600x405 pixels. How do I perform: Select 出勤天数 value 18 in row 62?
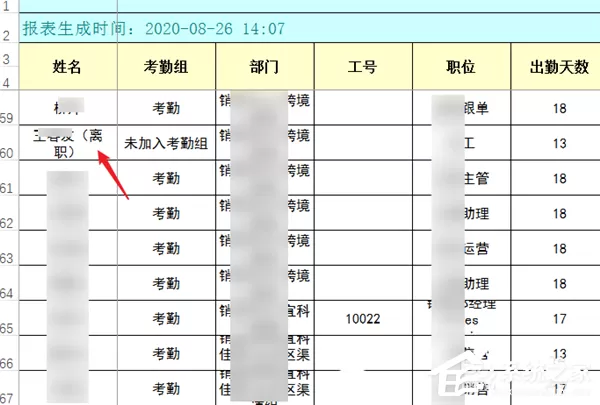[x=556, y=213]
